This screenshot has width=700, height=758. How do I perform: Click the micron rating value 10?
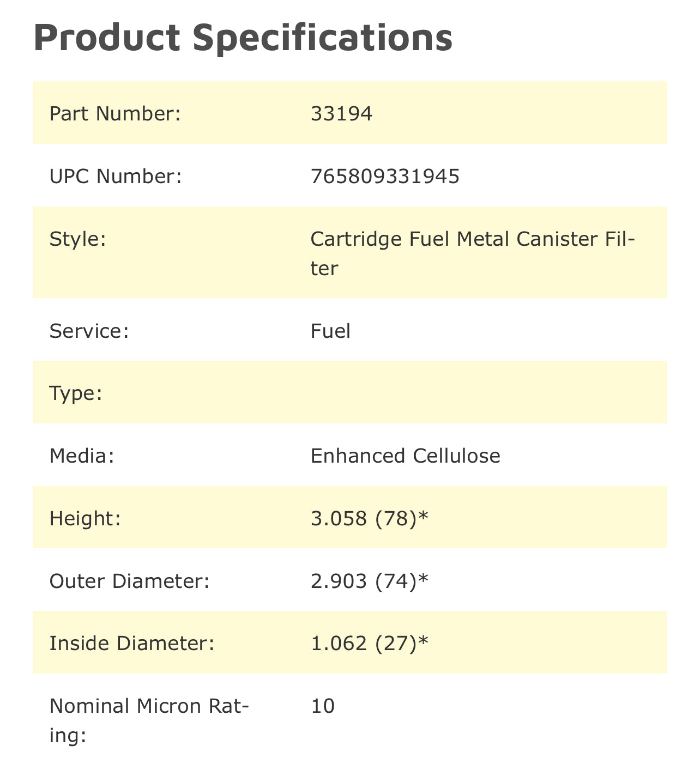[x=323, y=706]
